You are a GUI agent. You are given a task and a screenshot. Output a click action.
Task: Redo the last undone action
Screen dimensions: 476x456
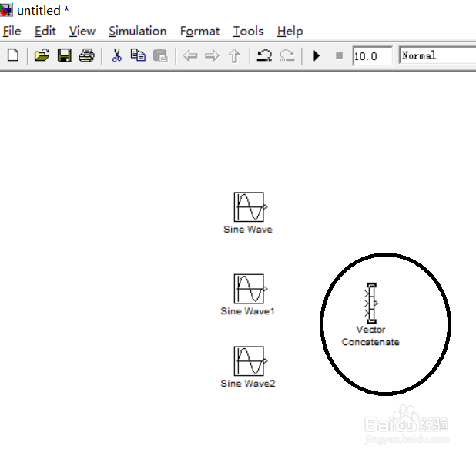287,55
